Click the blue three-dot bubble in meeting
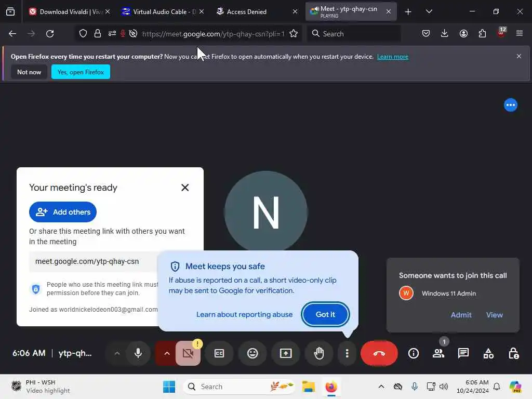 click(x=510, y=105)
